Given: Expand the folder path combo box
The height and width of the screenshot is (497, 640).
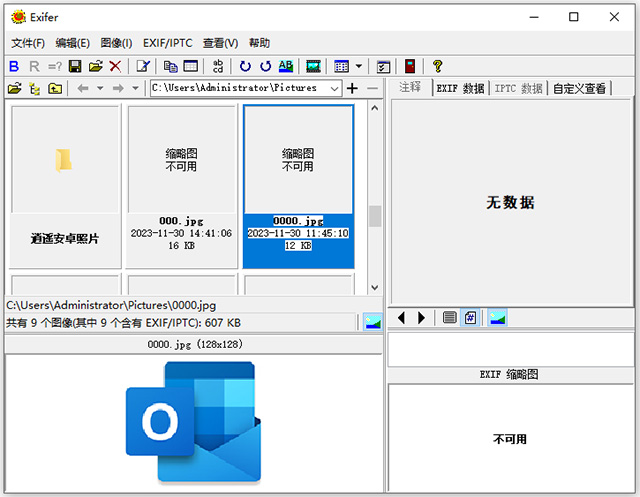Looking at the screenshot, I should coord(334,89).
